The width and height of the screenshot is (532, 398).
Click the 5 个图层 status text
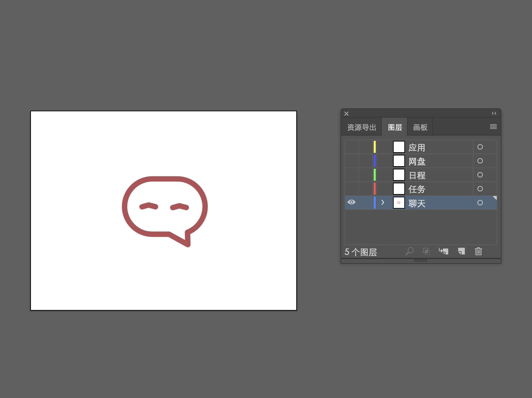(x=361, y=252)
